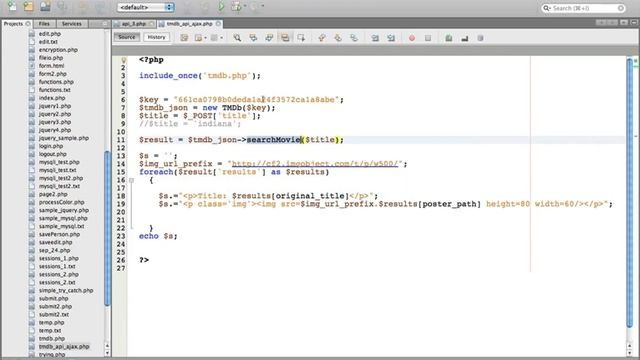Follow the cf2.imgobject.com URL on line 14
640x360 pixels.
tap(315, 164)
